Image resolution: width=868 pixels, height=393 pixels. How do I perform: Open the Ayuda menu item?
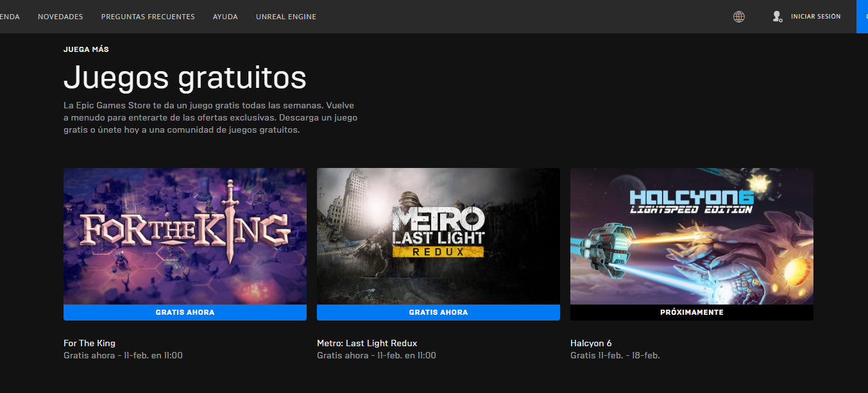(x=225, y=17)
